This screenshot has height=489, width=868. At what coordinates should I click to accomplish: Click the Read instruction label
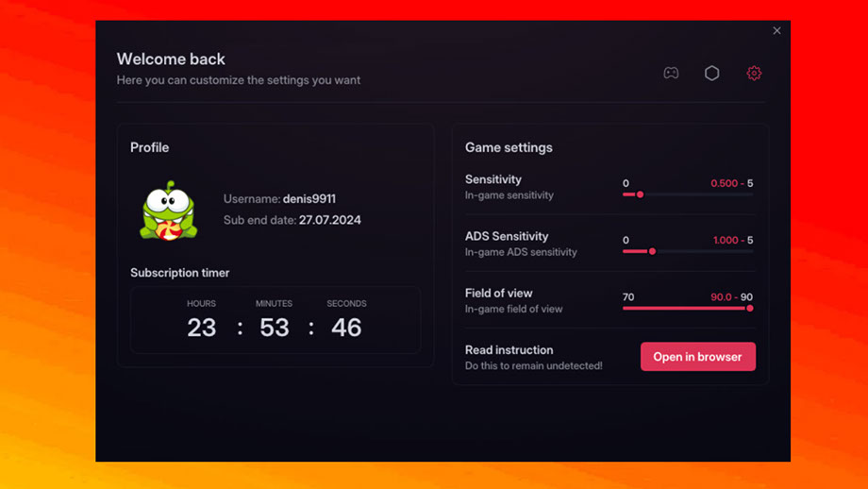509,349
